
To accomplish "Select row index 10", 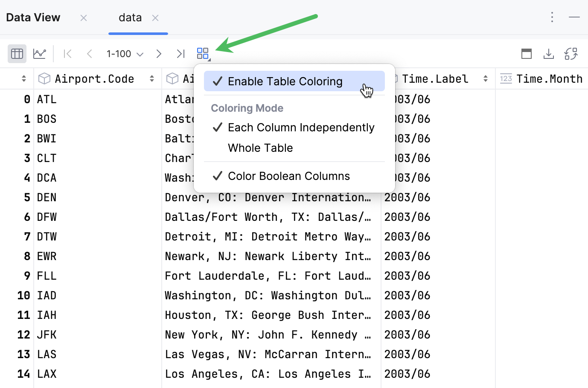I will click(23, 295).
